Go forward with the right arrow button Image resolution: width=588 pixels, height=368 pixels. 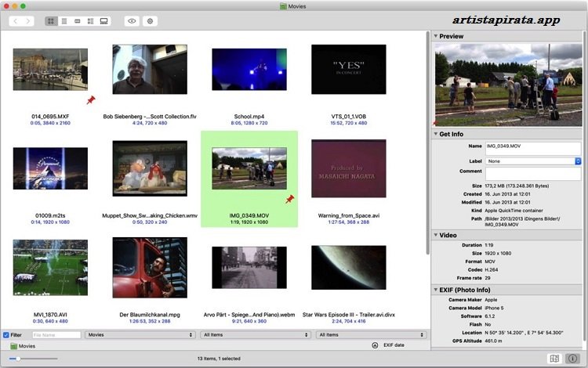coord(29,21)
